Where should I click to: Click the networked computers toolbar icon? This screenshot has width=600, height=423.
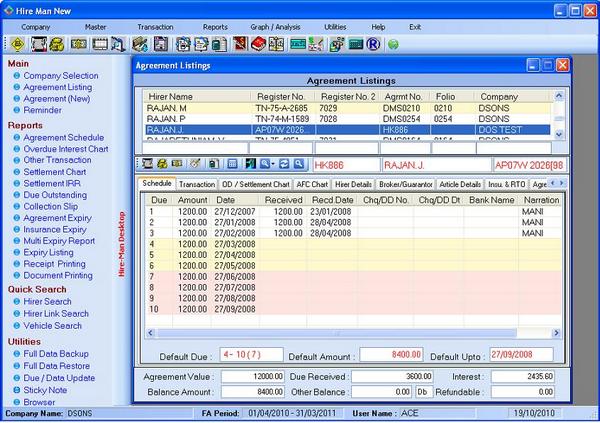tap(337, 44)
